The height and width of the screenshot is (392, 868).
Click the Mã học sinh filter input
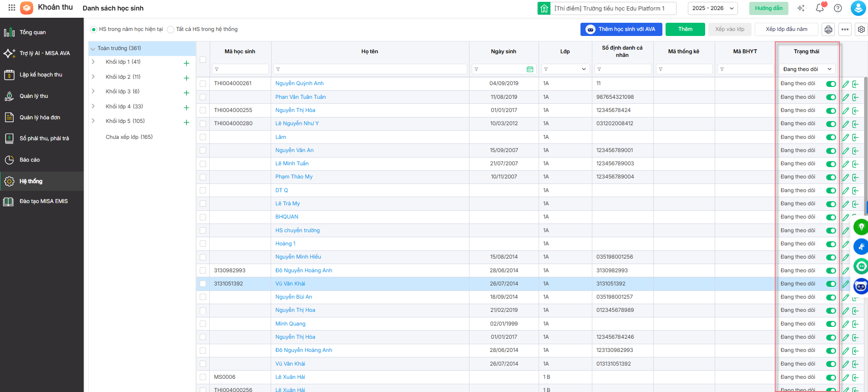[240, 69]
